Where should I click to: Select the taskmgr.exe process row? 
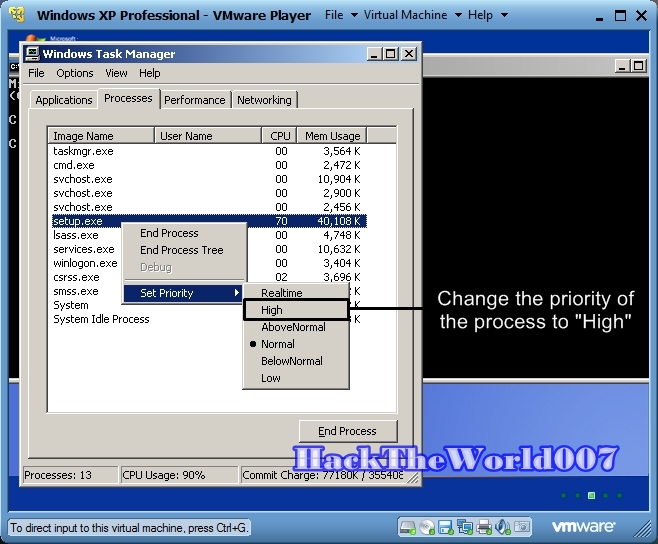click(x=208, y=151)
